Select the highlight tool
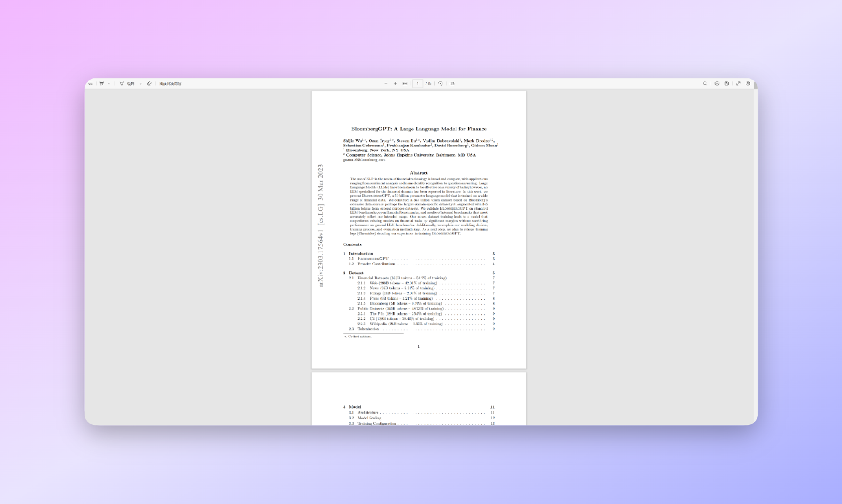842x504 pixels. tap(101, 83)
